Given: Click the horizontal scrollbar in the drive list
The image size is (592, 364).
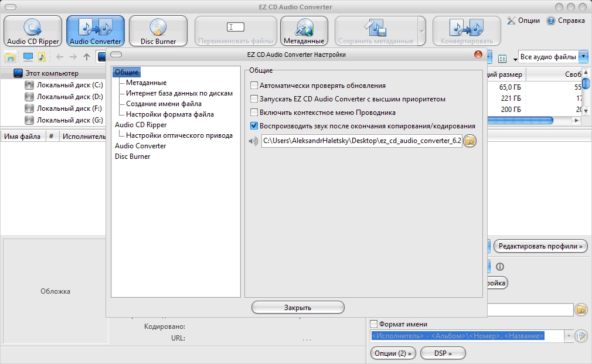Looking at the screenshot, I should [520, 120].
